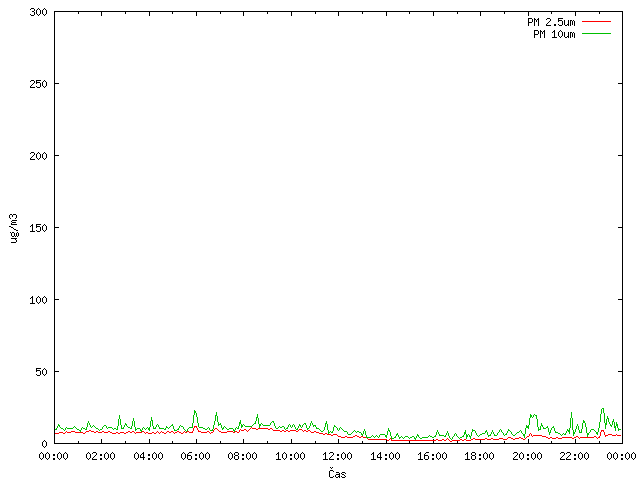Screen dimensions: 640x480
Task: Click the red PM 2.5um legend line
Action: [x=596, y=22]
